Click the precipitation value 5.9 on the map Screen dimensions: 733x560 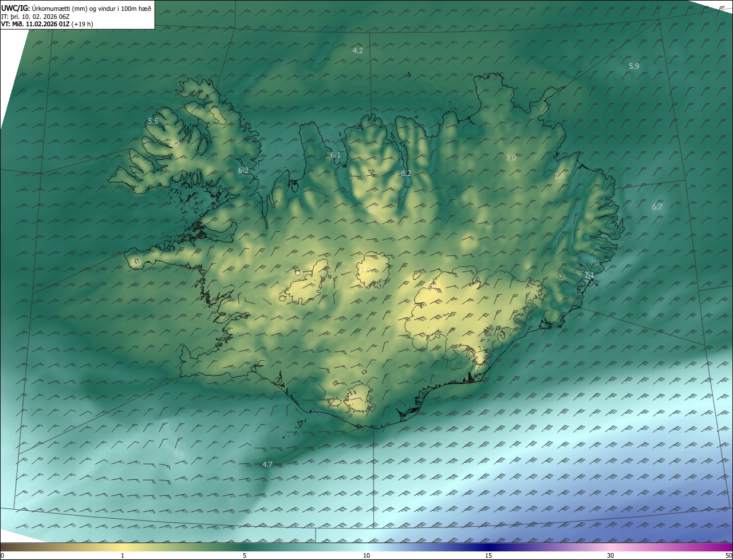click(634, 66)
